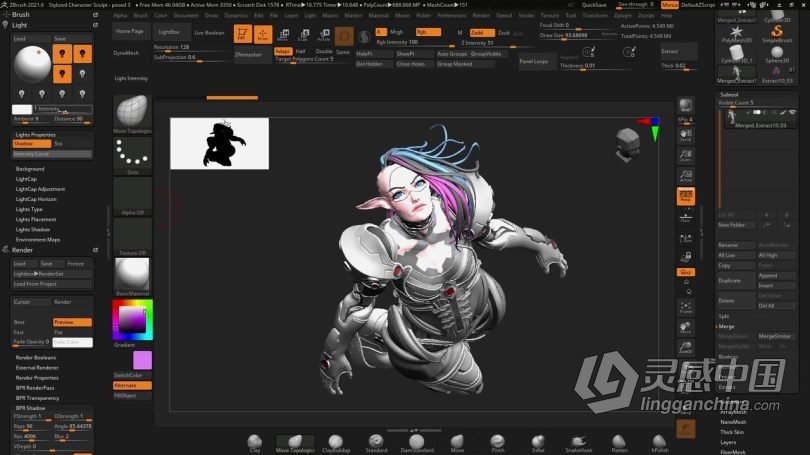Expand the Environment Maps section

click(x=38, y=240)
